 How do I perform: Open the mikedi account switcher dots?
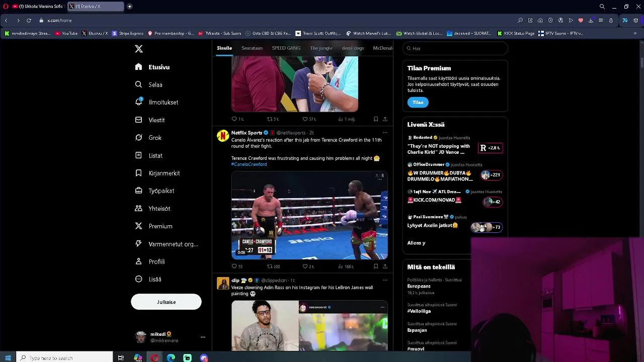click(x=203, y=337)
